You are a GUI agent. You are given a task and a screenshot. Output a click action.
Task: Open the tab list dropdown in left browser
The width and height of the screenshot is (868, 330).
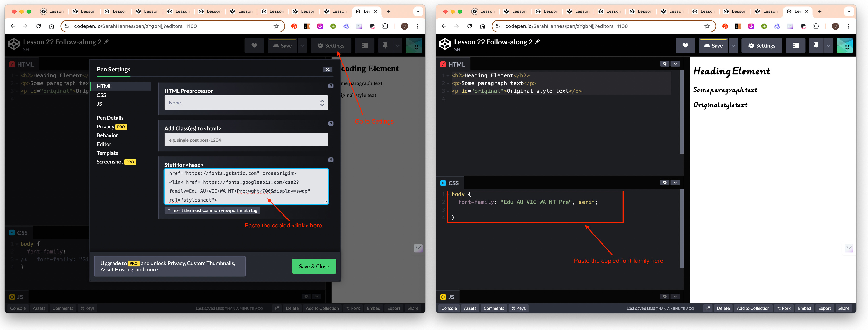[418, 11]
